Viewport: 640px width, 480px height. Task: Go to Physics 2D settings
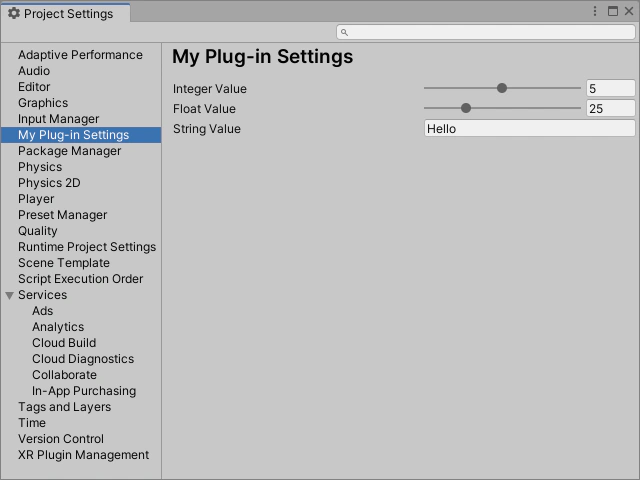[49, 183]
